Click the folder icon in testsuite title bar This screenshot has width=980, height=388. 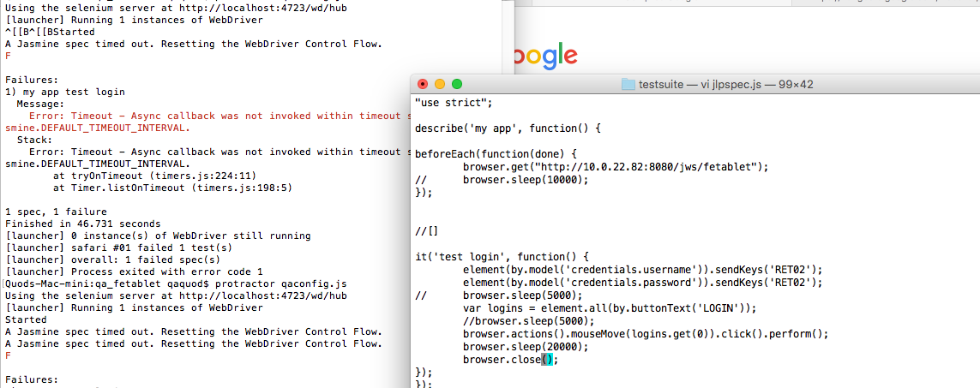click(x=628, y=84)
